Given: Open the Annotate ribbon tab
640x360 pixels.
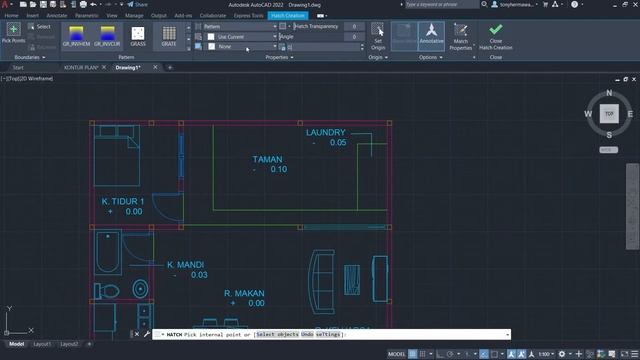Looking at the screenshot, I should [x=57, y=16].
